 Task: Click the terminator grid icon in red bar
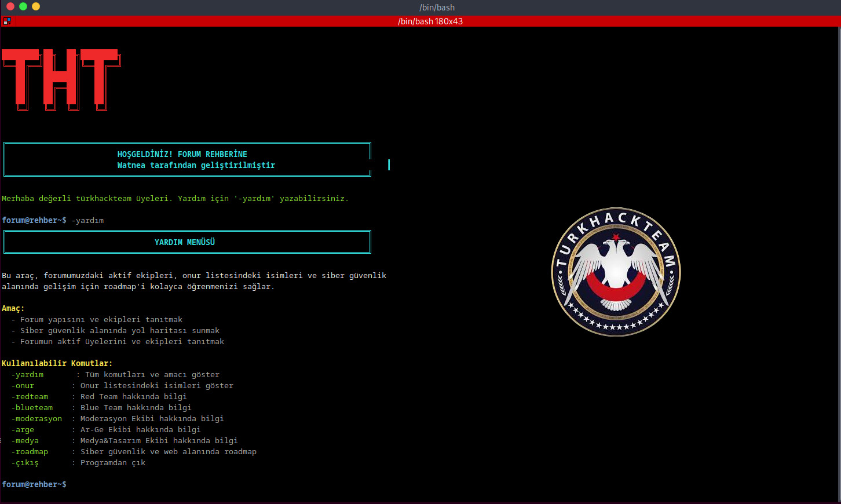(6, 21)
